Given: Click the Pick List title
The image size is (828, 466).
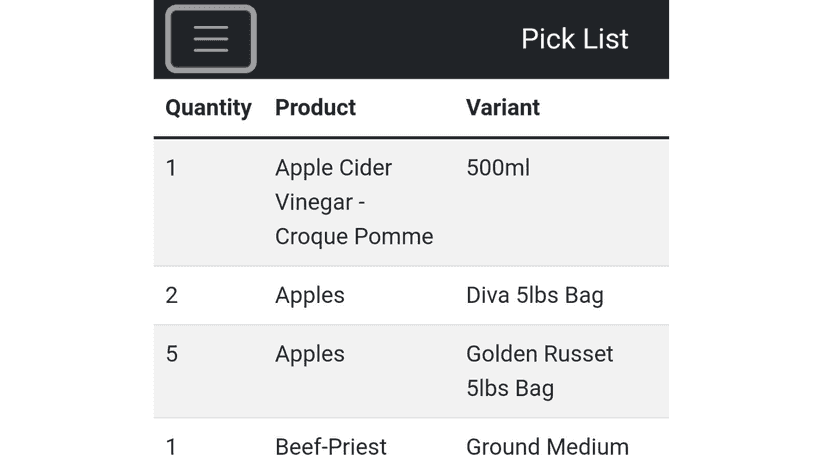Looking at the screenshot, I should (575, 39).
